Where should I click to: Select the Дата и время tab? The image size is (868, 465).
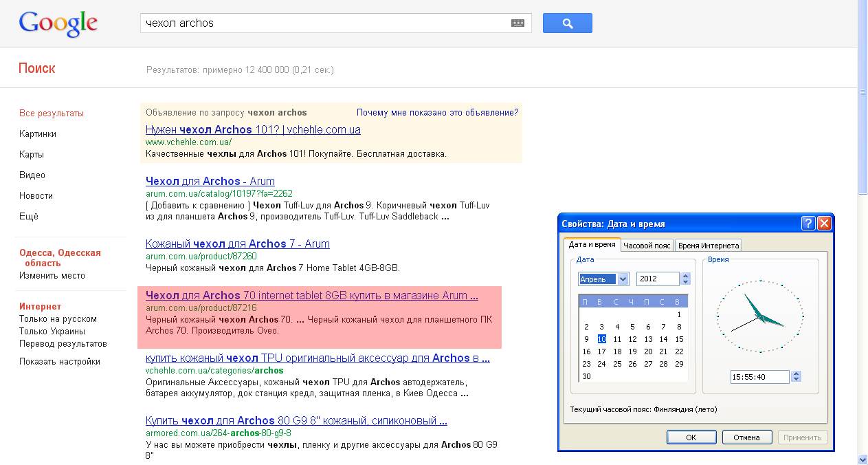click(x=592, y=245)
